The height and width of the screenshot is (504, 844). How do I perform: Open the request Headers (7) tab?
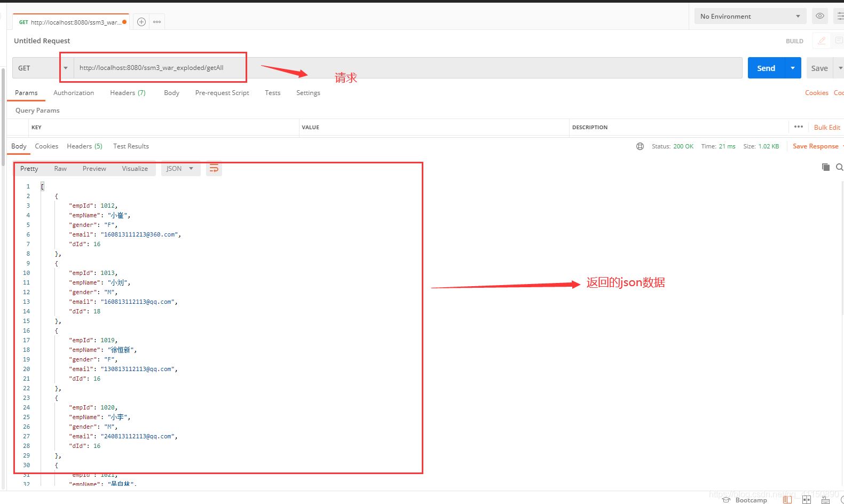(128, 93)
